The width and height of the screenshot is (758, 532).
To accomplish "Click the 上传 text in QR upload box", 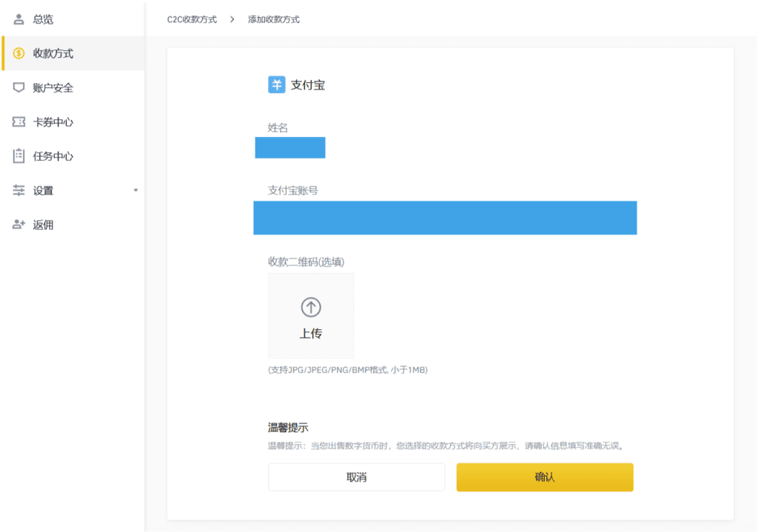I will [311, 334].
